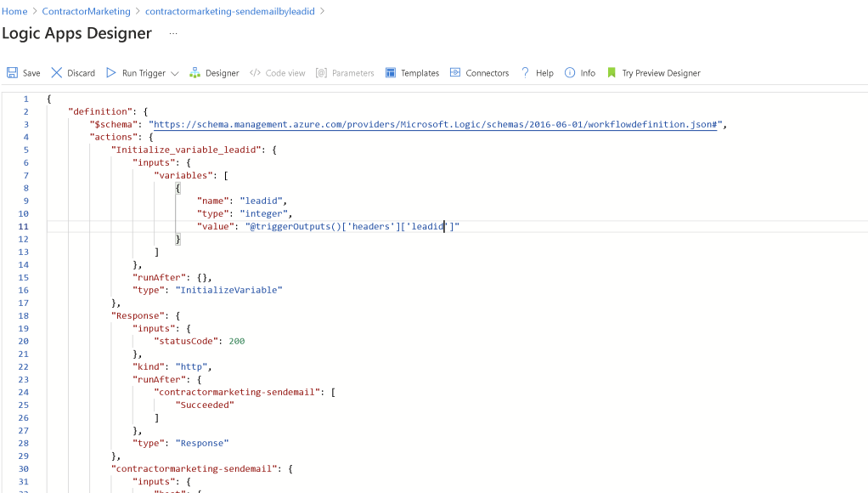Switch to Code view icon

click(x=255, y=72)
